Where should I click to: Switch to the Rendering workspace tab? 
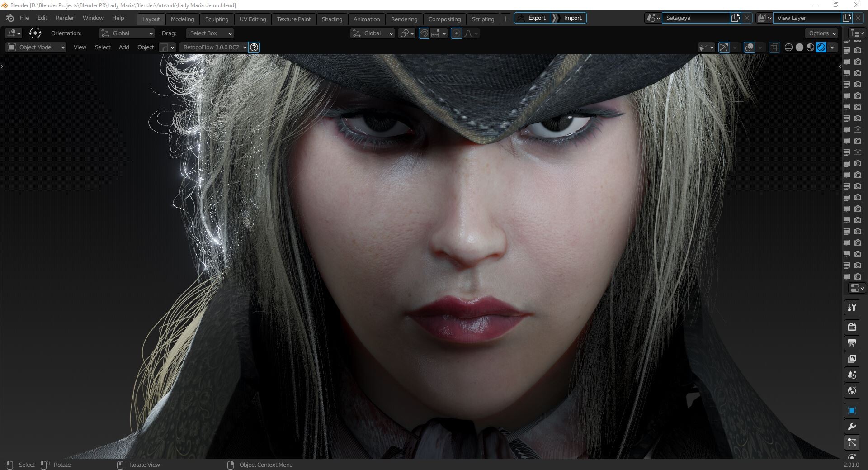[x=404, y=19]
